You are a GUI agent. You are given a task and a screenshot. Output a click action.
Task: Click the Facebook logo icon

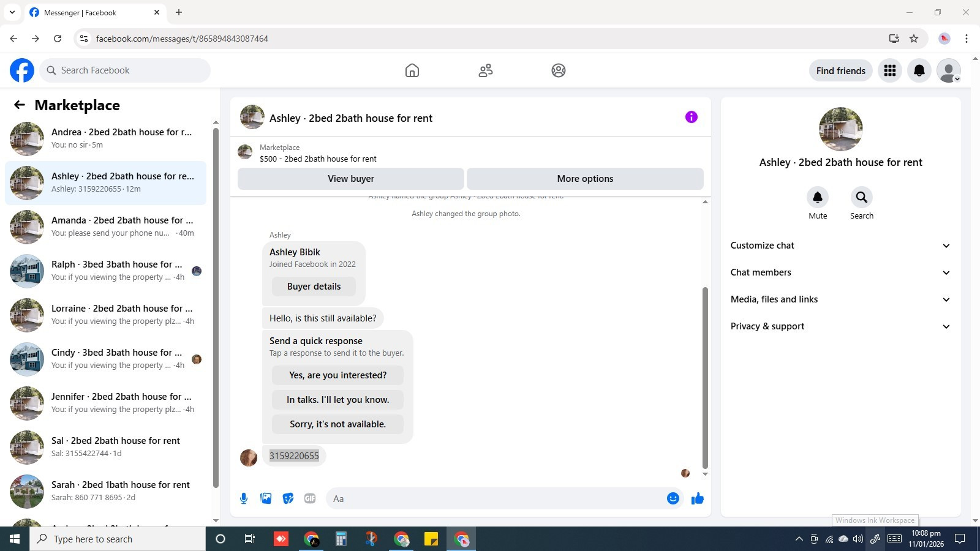22,70
